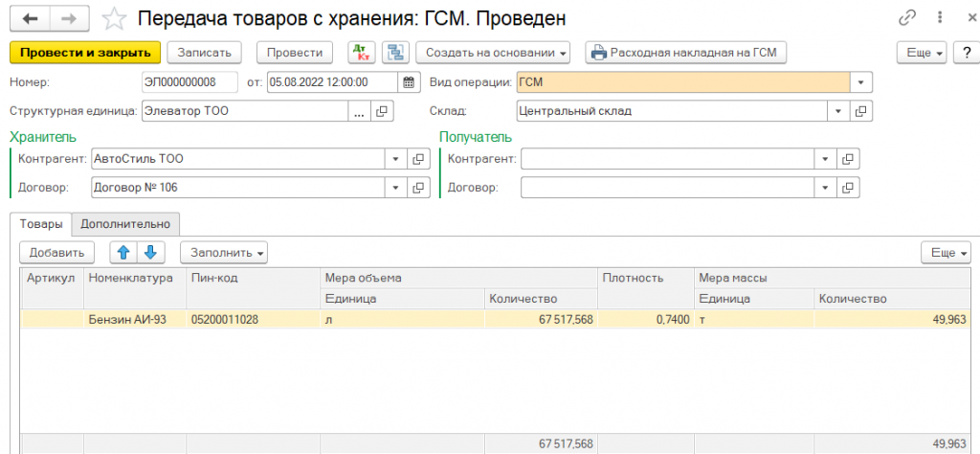Move row down with blue arrow
The height and width of the screenshot is (454, 980).
point(152,253)
